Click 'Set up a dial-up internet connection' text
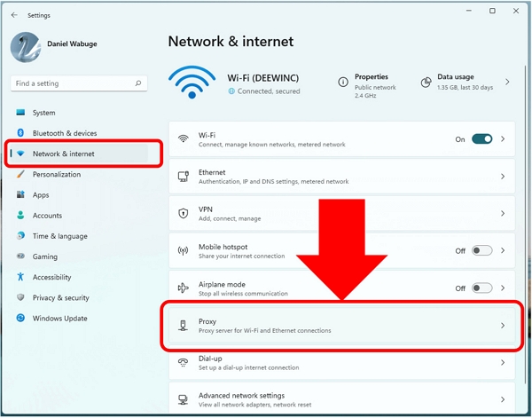Image resolution: width=532 pixels, height=418 pixels. pos(248,367)
